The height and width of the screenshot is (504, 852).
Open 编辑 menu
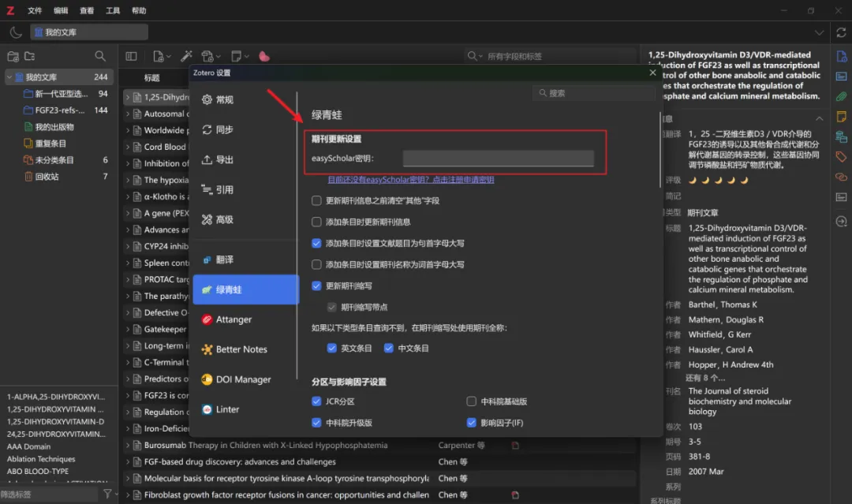pos(61,10)
